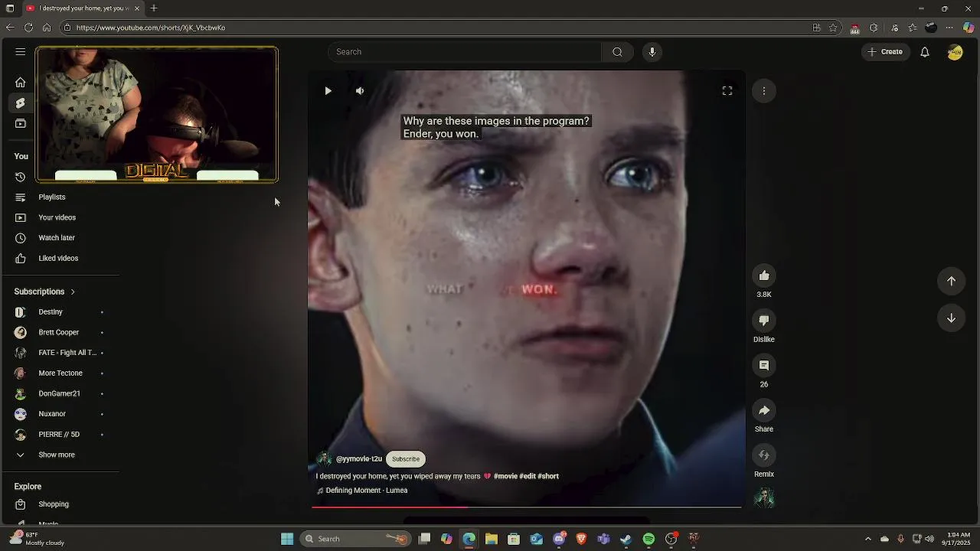
Task: Open the #movie hashtag
Action: 505,476
